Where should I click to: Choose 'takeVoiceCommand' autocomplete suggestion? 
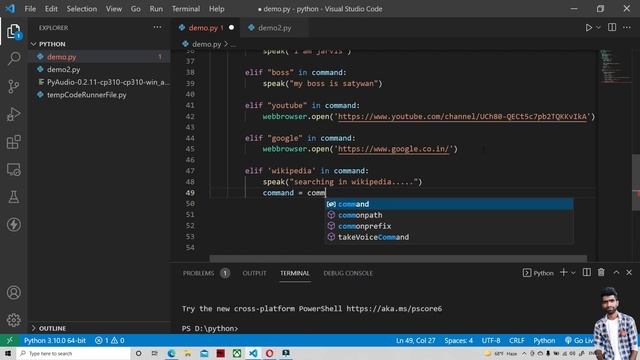pyautogui.click(x=449, y=237)
